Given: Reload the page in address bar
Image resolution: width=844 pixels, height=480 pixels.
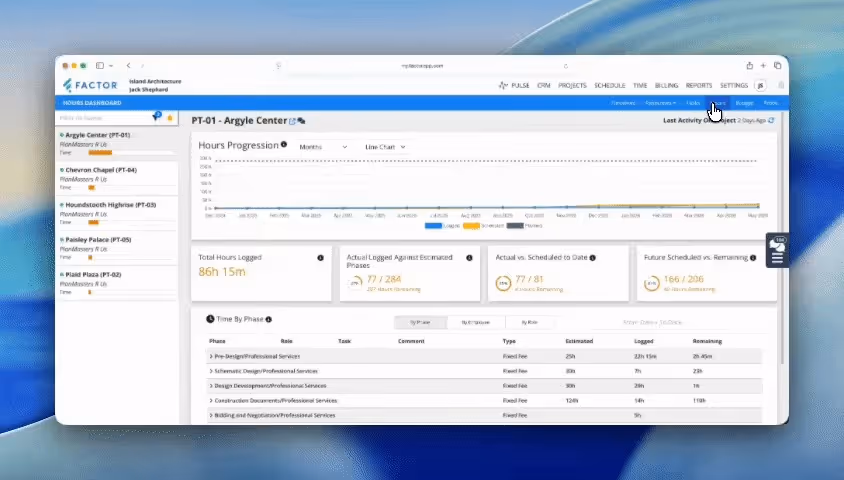Looking at the screenshot, I should 566,66.
